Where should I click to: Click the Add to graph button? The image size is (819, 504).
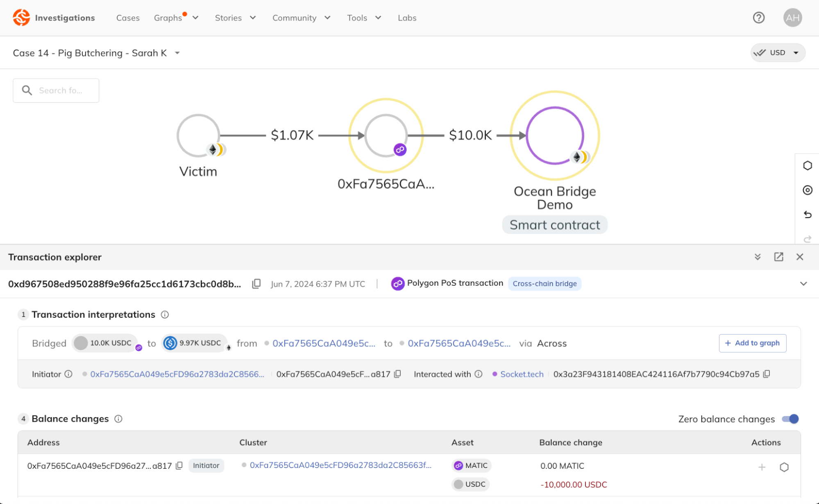click(x=752, y=343)
